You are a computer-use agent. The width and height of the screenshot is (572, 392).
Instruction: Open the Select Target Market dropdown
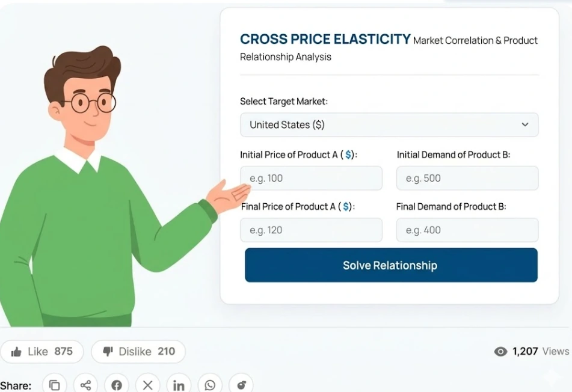point(389,125)
